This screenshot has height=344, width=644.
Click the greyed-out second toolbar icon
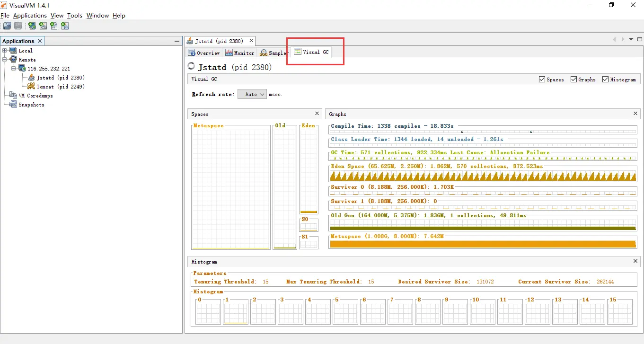[18, 26]
